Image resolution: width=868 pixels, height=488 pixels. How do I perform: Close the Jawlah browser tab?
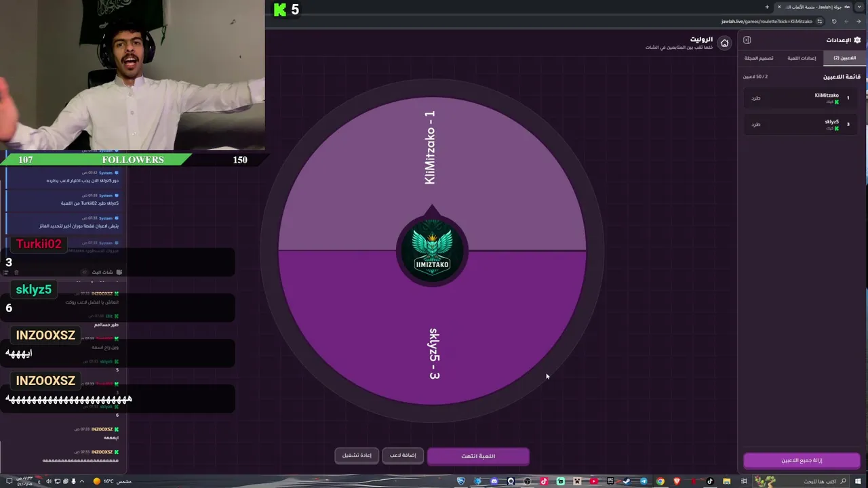779,7
